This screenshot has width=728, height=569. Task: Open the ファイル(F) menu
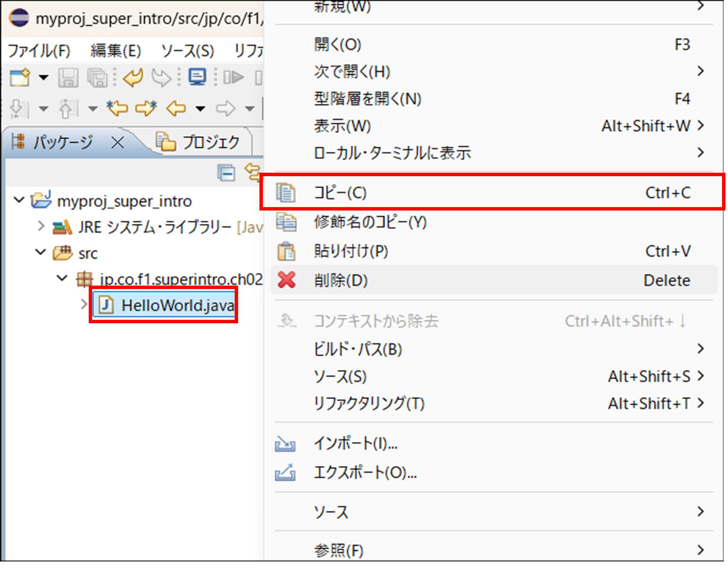click(x=39, y=51)
